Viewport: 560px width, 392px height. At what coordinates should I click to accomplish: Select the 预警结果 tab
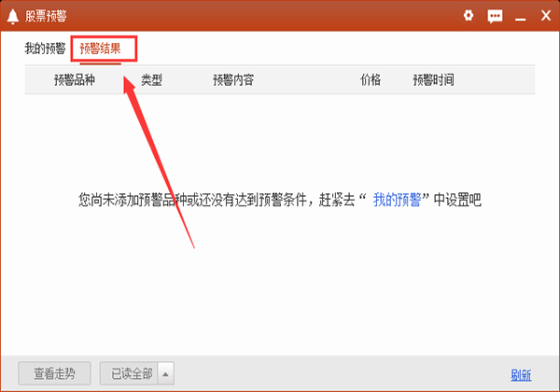101,49
